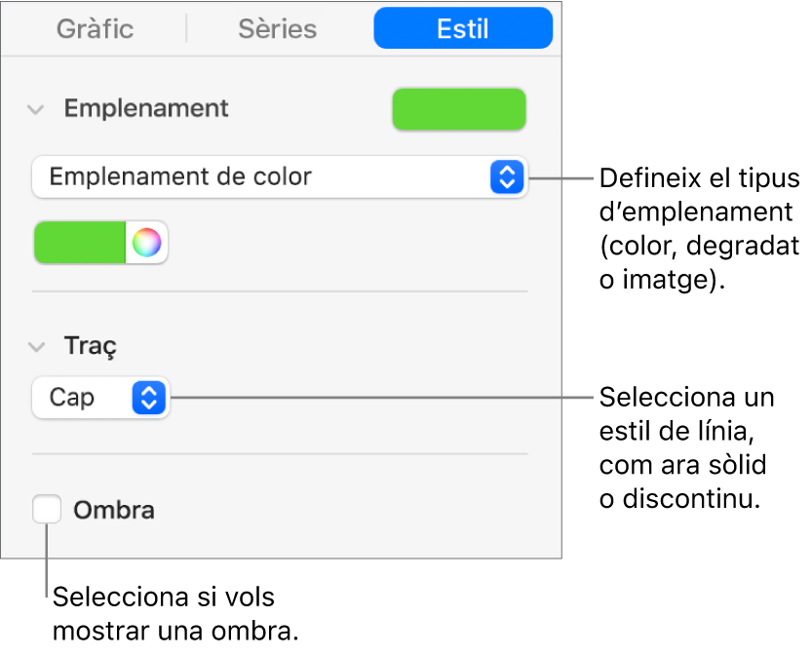Enable the Ombra checkbox

click(46, 510)
